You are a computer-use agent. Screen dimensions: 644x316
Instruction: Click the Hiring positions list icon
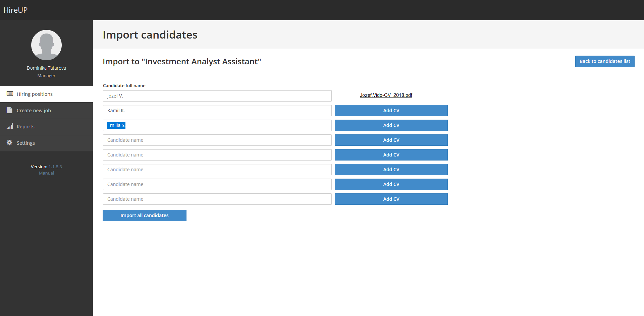(x=10, y=94)
